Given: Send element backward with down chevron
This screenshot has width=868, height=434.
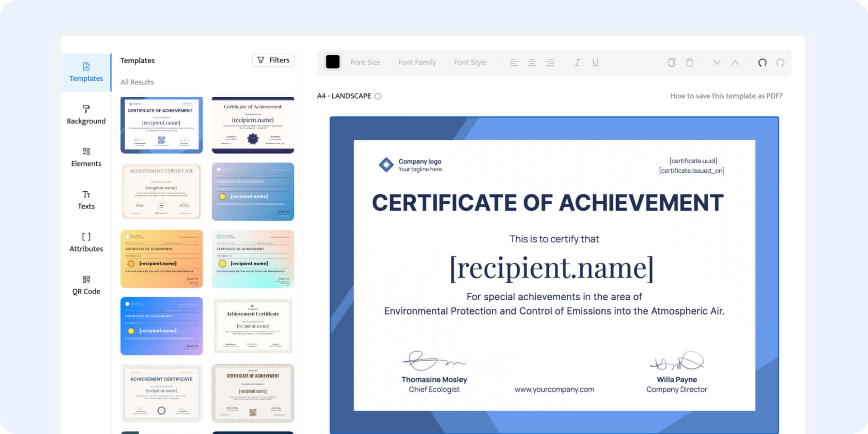Looking at the screenshot, I should click(717, 62).
